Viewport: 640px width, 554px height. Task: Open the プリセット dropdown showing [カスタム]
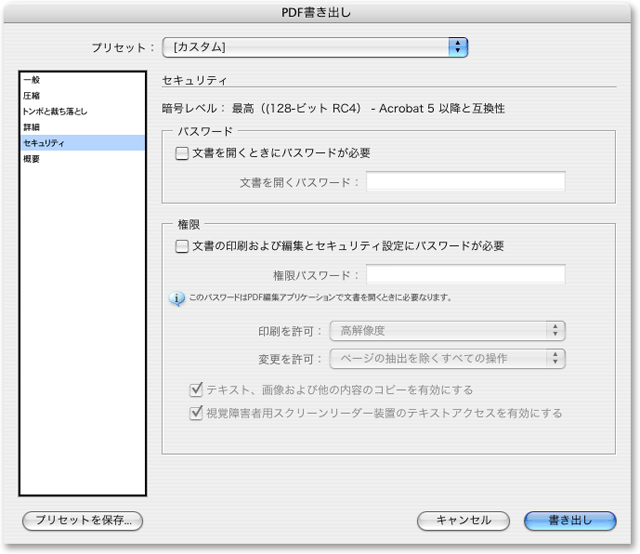[316, 47]
